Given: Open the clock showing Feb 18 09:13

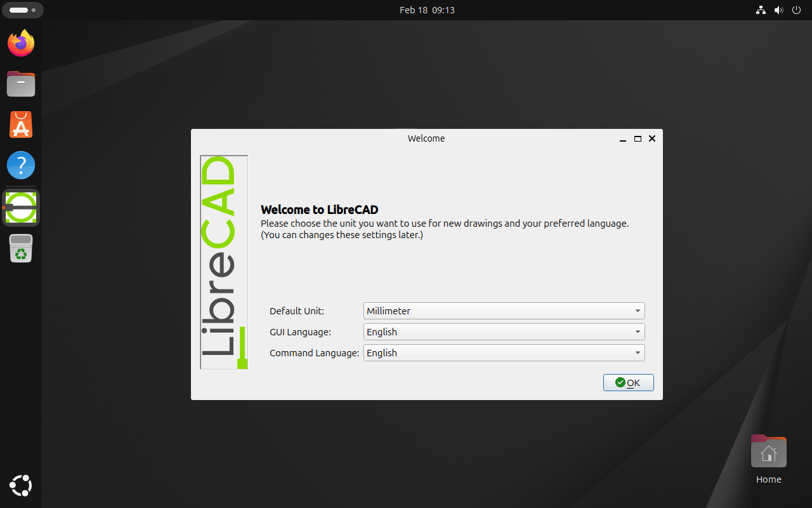Looking at the screenshot, I should (x=427, y=10).
